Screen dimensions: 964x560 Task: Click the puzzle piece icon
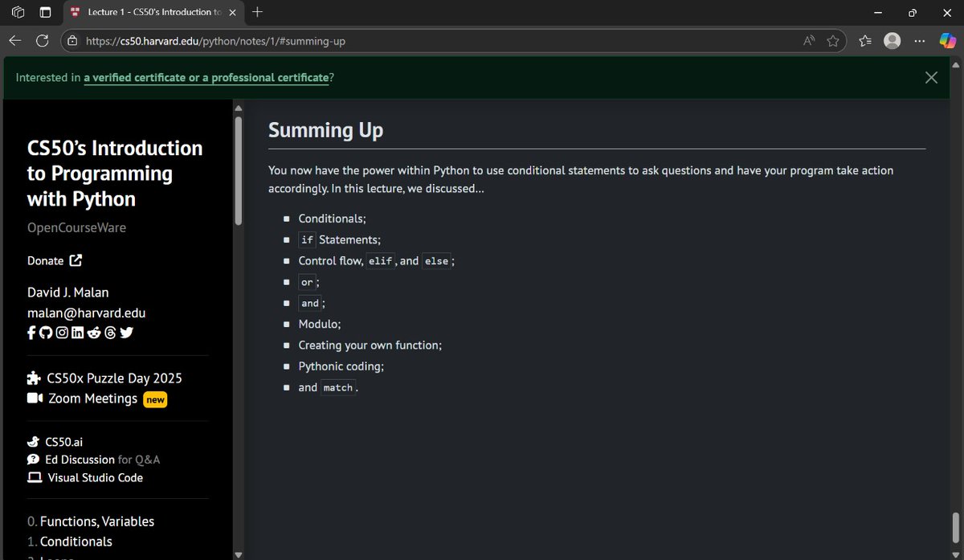click(x=34, y=378)
